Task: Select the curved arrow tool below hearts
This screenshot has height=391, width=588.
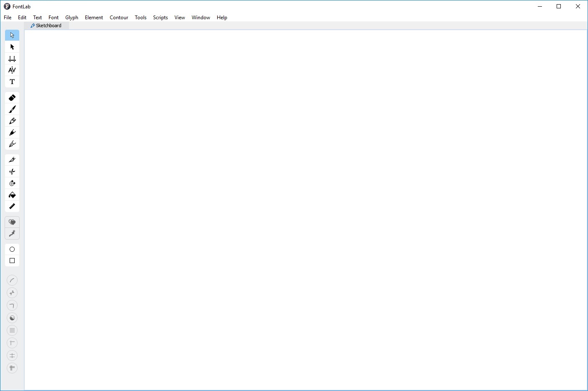Action: point(12,234)
